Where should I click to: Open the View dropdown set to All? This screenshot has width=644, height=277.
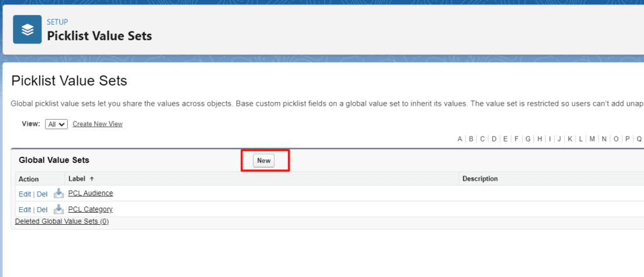click(57, 124)
